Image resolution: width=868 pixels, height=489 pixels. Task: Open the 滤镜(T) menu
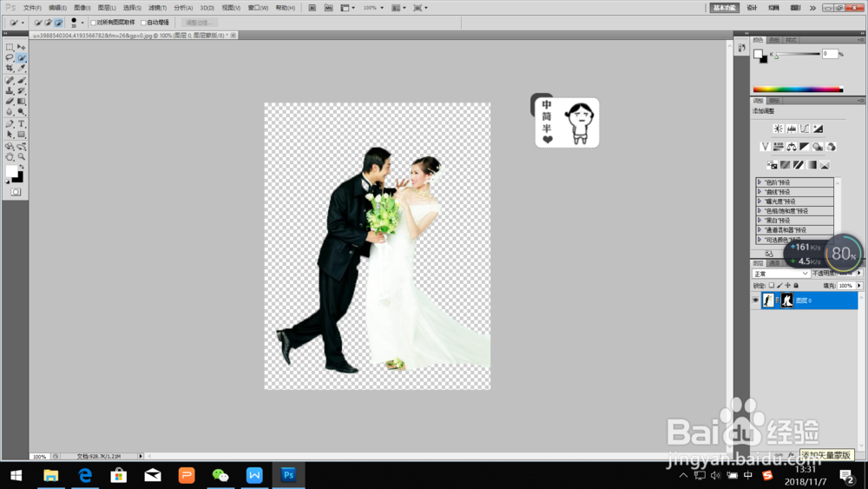tap(158, 8)
